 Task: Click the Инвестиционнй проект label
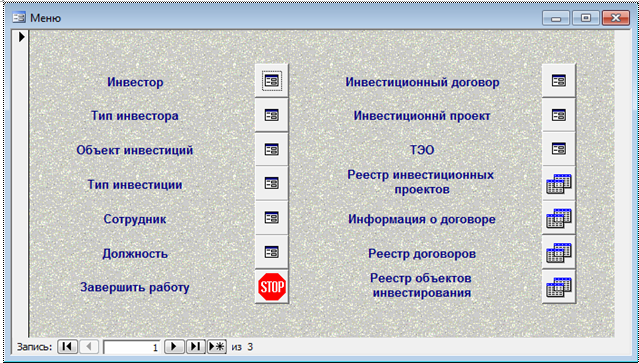pos(422,116)
